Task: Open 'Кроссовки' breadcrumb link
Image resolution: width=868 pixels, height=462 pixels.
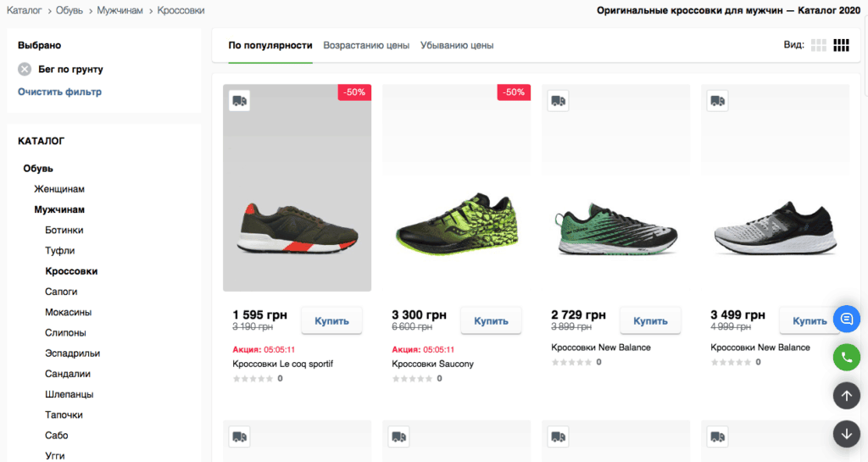Action: 181,10
